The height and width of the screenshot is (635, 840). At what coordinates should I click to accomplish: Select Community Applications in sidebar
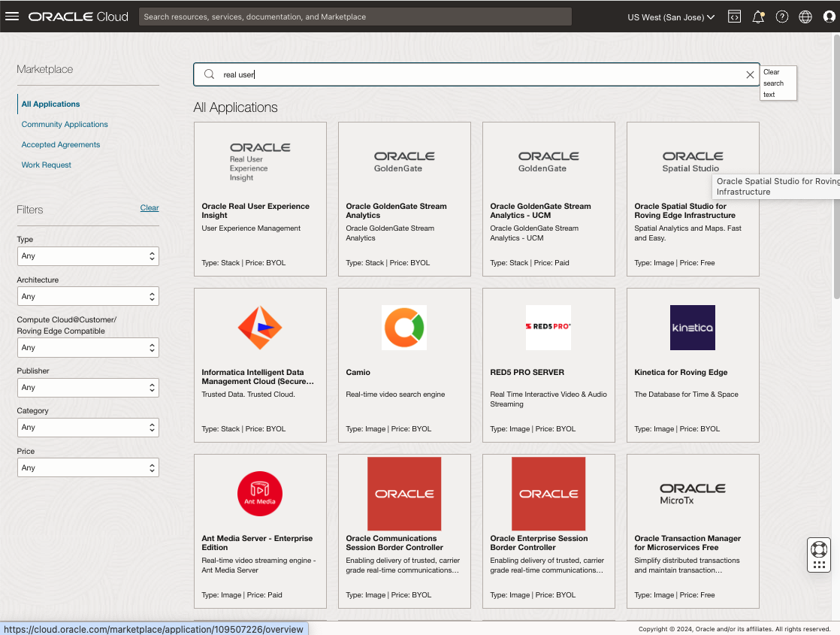point(65,125)
